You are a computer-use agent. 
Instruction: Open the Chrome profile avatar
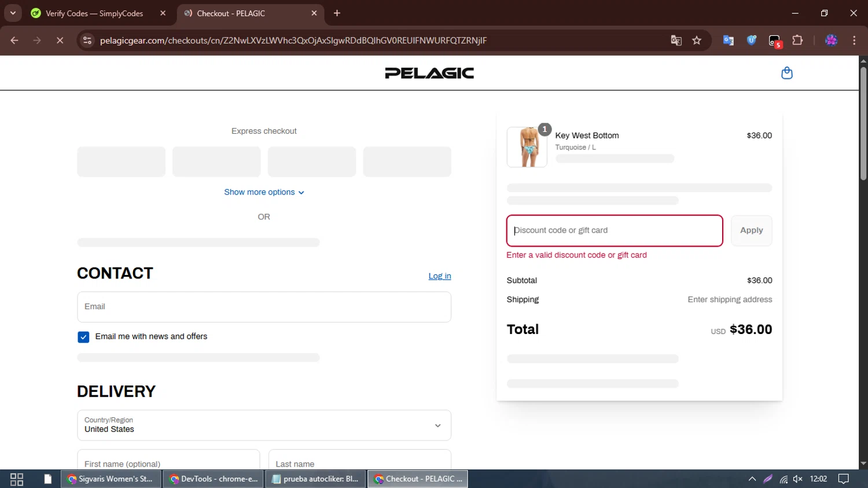coord(832,41)
